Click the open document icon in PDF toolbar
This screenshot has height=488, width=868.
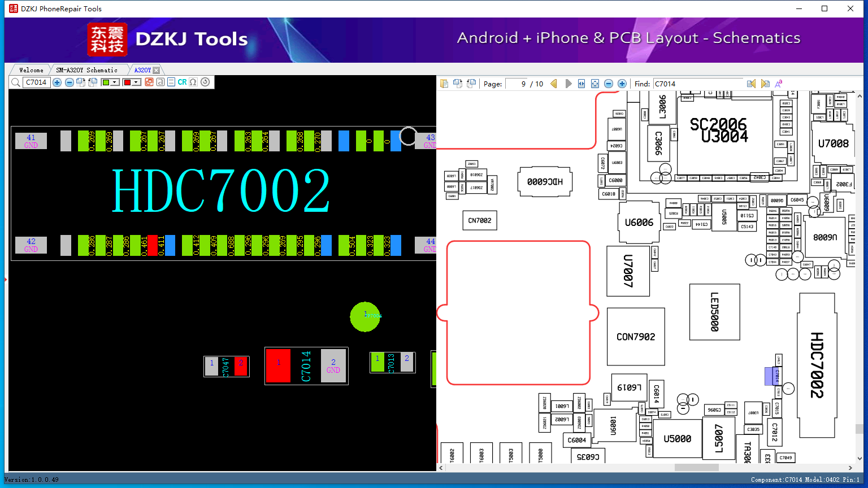(x=444, y=84)
